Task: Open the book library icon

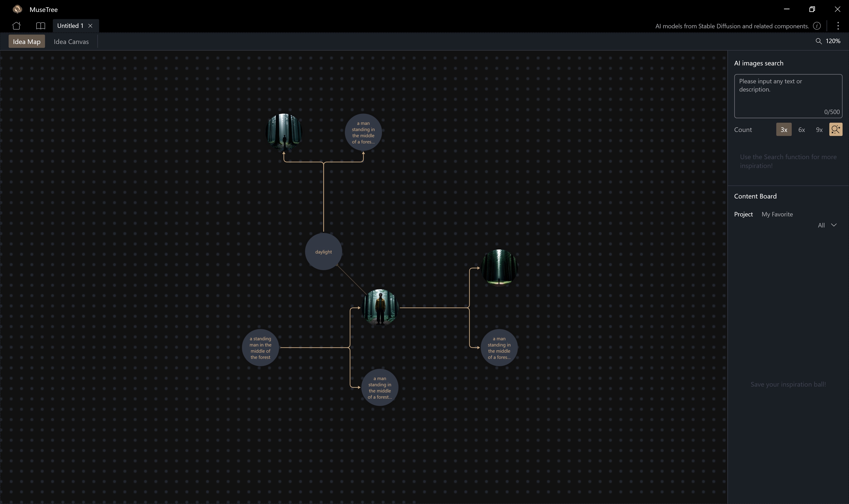Action: (40, 26)
